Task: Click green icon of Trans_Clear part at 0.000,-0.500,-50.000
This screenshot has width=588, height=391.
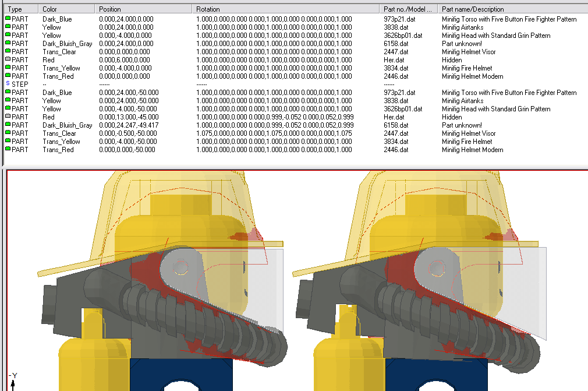Action: tap(8, 132)
